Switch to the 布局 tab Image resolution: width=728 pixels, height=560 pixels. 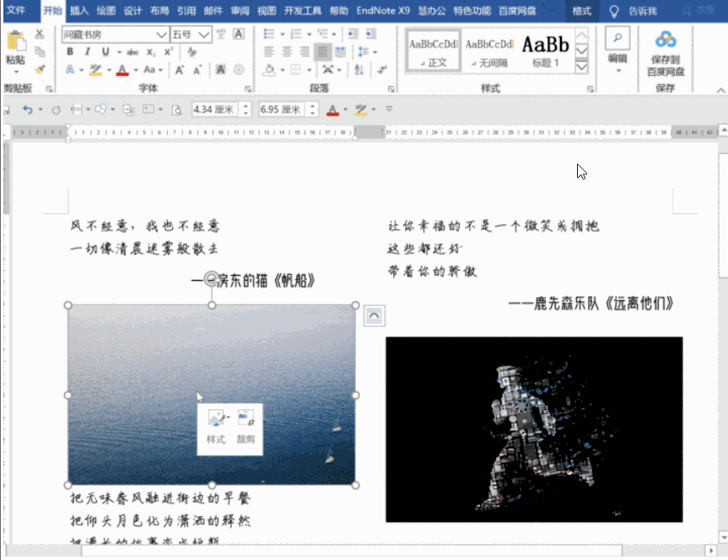(x=159, y=11)
